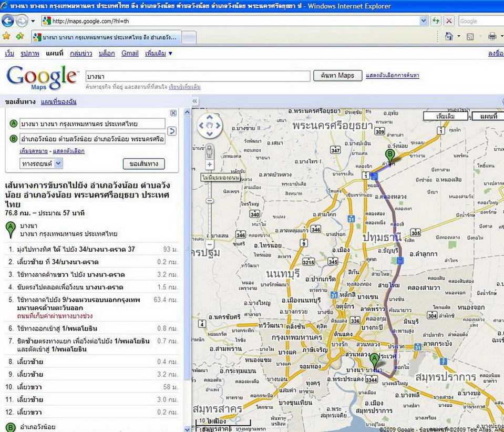504x432 pixels.
Task: Open the ทางรถยนต์ travel mode dropdown
Action: (x=41, y=163)
